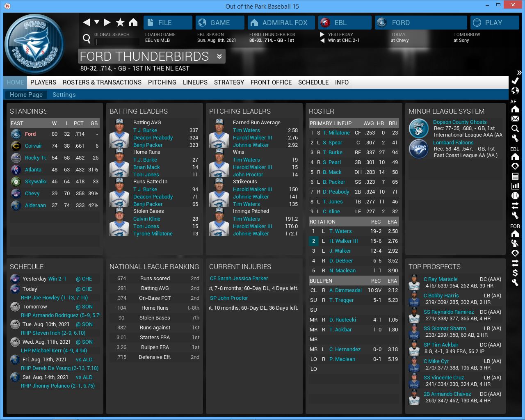The height and width of the screenshot is (420, 525).
Task: Open prospect Ray Maracle's profile
Action: (441, 279)
